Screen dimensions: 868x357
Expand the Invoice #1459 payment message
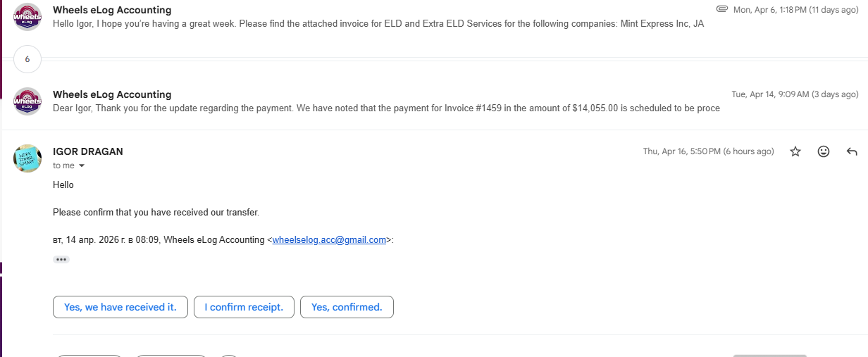386,108
